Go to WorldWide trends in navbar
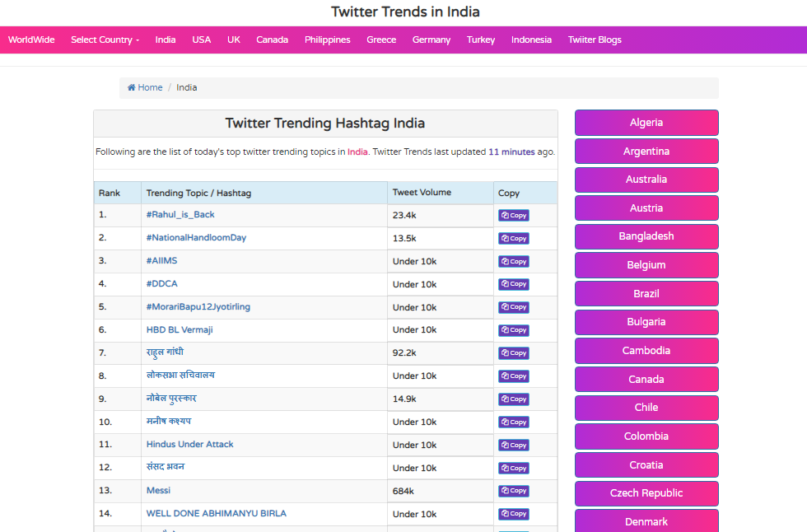The image size is (807, 532). click(31, 40)
